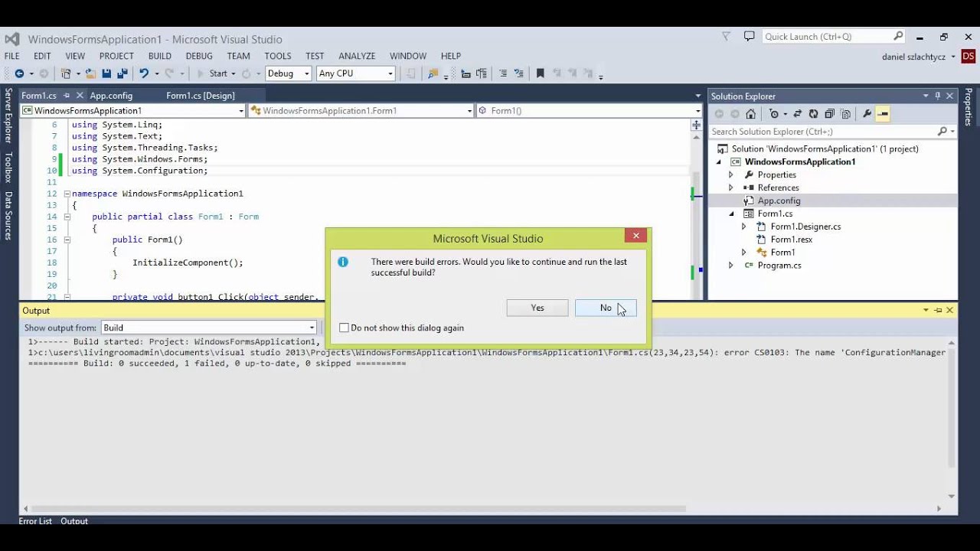The image size is (980, 551).
Task: Open the notifications flag icon
Action: (727, 36)
